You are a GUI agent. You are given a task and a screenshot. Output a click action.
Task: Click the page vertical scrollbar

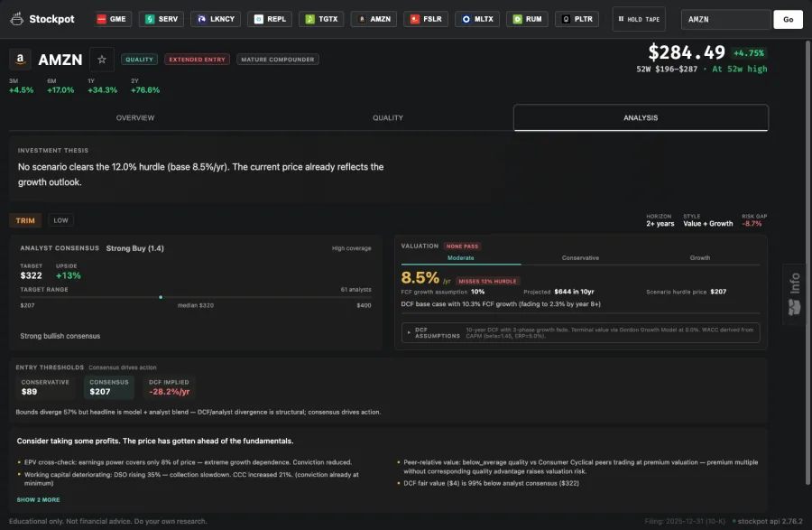tap(807, 263)
